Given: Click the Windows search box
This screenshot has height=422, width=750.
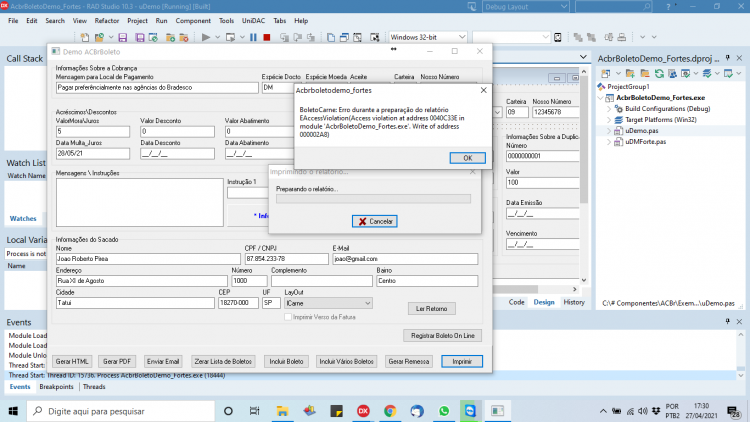Looking at the screenshot, I should click(121, 411).
